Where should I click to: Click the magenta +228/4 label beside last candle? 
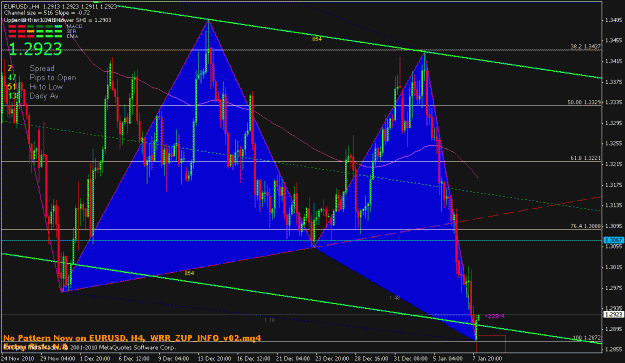[x=495, y=316]
